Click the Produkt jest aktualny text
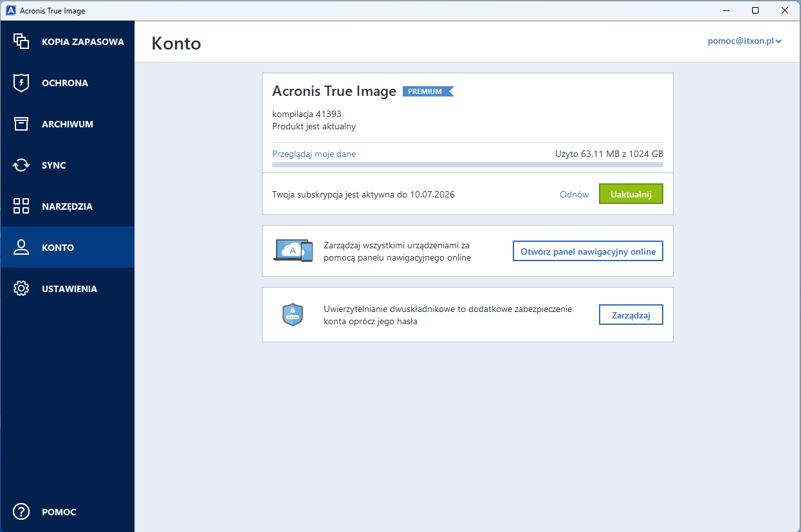The height and width of the screenshot is (532, 801). [314, 126]
